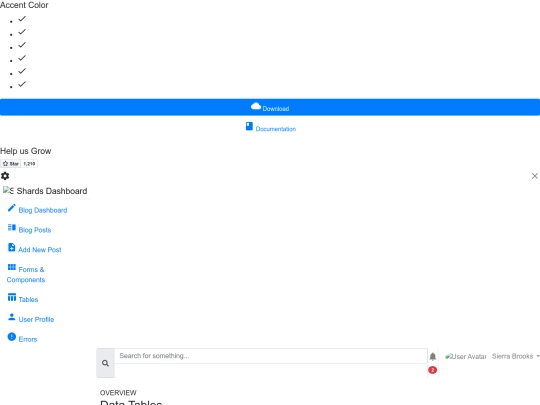This screenshot has width=540, height=405.
Task: Click the 1,219 star count
Action: pos(29,164)
